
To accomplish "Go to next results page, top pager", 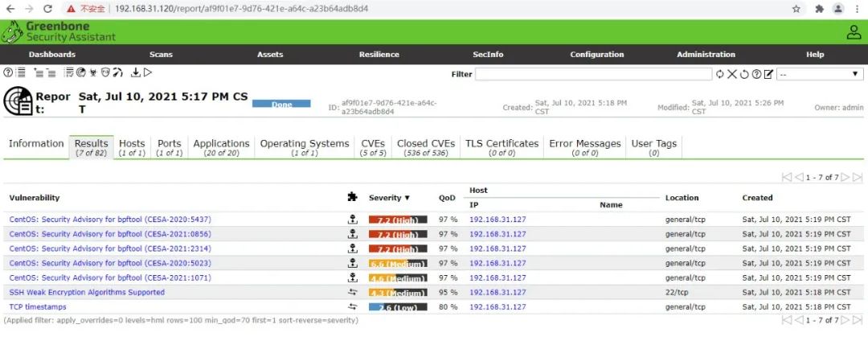I will point(845,177).
